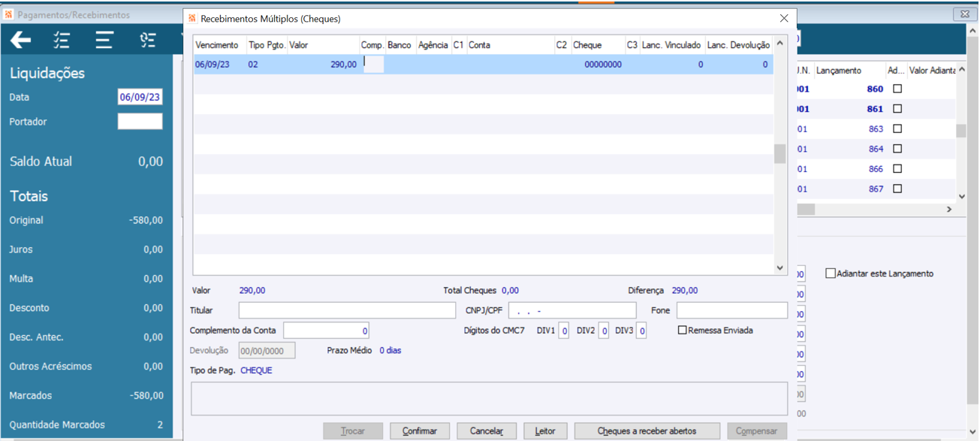This screenshot has height=441, width=980.
Task: Click the Trocar button
Action: (353, 431)
